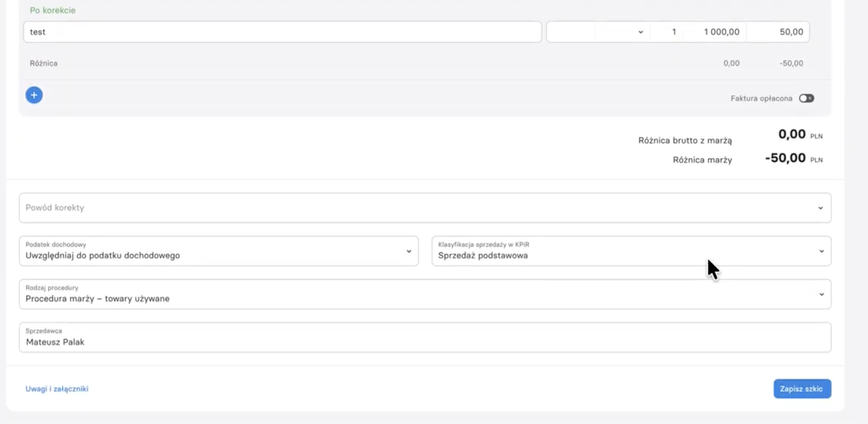Open Uwagi i załączniki link
Screen dimensions: 868x424
pos(57,389)
